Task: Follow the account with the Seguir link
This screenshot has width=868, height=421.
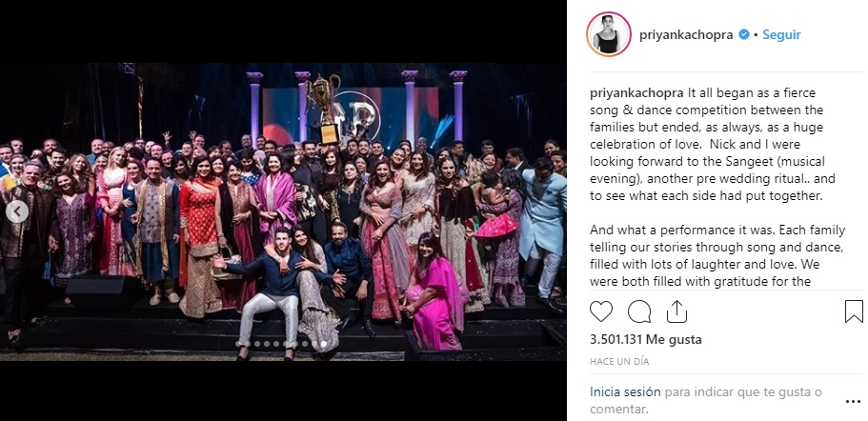Action: [x=781, y=34]
